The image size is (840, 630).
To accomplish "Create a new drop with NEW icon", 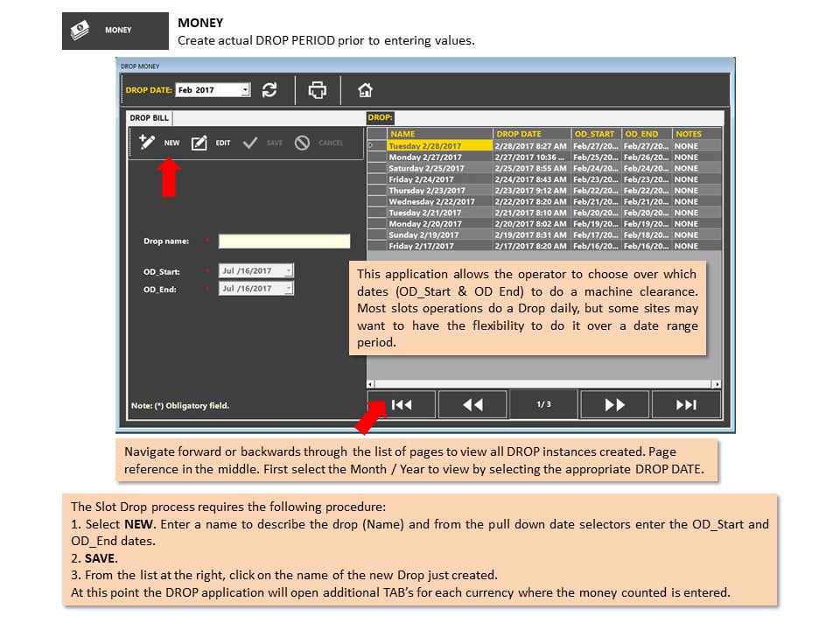I will 147,143.
